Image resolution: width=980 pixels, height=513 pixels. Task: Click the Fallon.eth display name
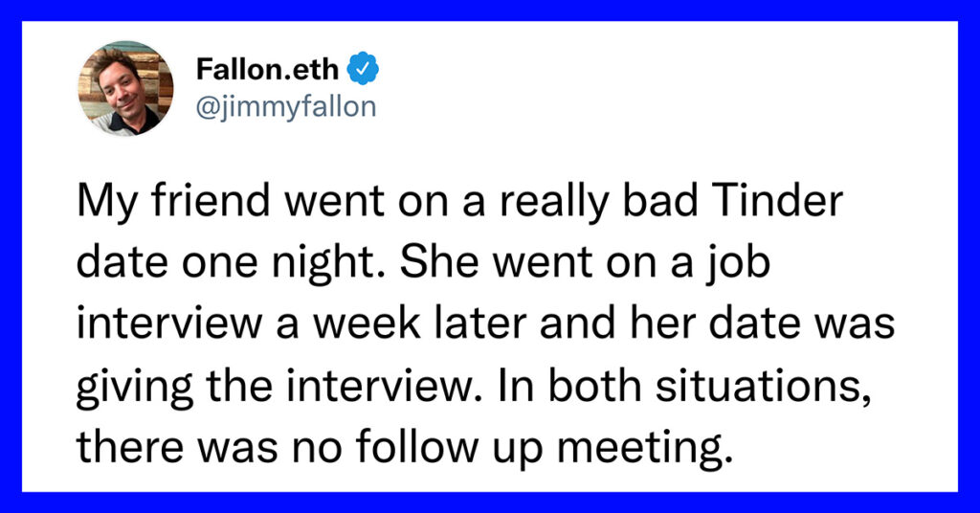pyautogui.click(x=267, y=69)
